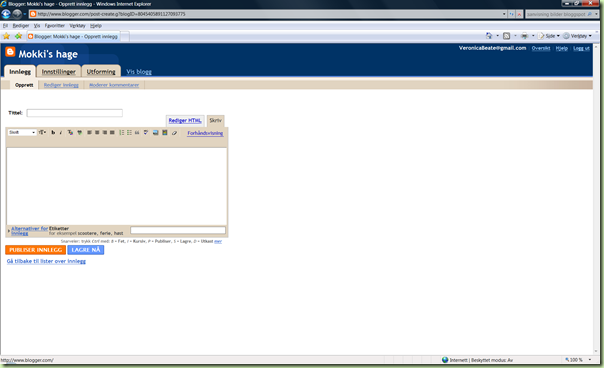Click the PUBLISER INNLEGG button
The image size is (604, 368).
point(35,250)
